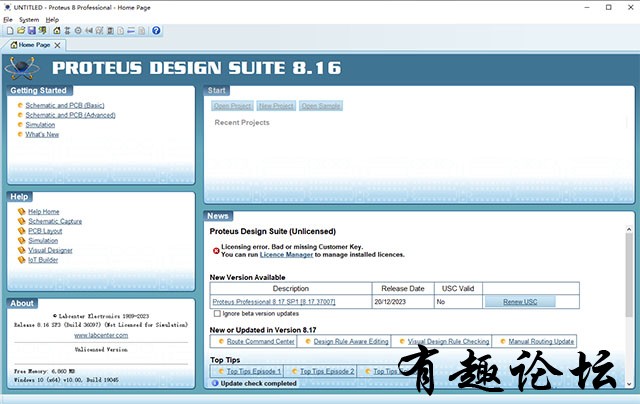Screen dimensions: 640x404
Task: Open the Schematic Capture help link
Action: click(x=55, y=221)
